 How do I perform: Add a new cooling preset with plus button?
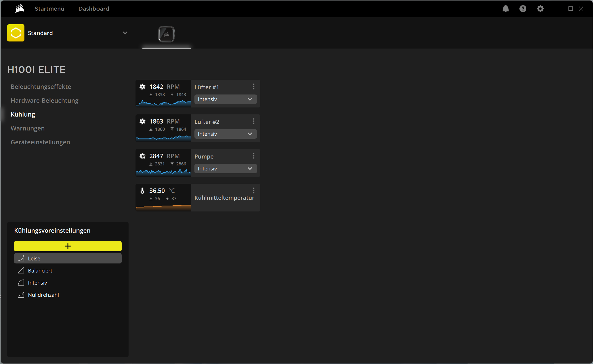point(68,246)
